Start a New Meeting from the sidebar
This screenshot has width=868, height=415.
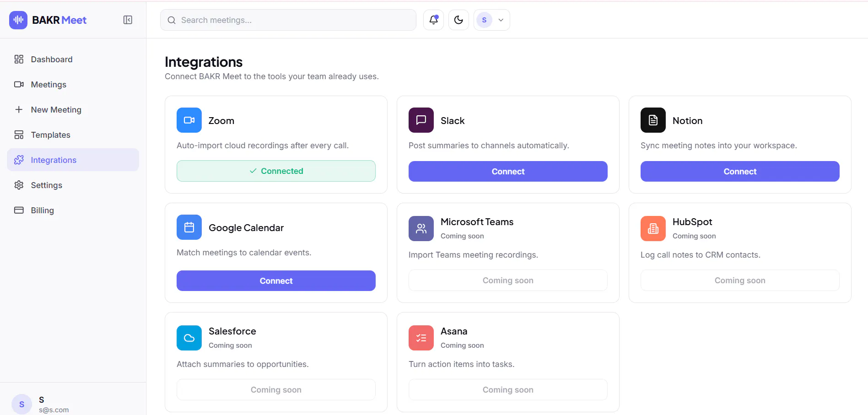(x=73, y=109)
